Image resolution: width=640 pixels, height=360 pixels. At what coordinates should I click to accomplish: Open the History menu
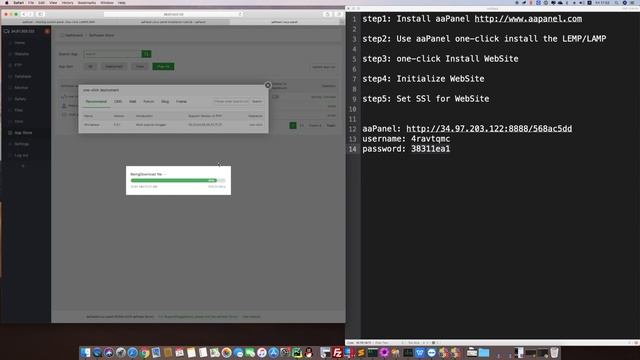67,3
